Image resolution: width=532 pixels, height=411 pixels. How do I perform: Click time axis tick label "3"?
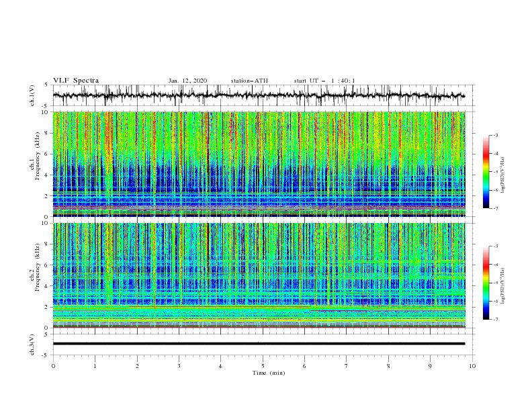[x=179, y=366]
